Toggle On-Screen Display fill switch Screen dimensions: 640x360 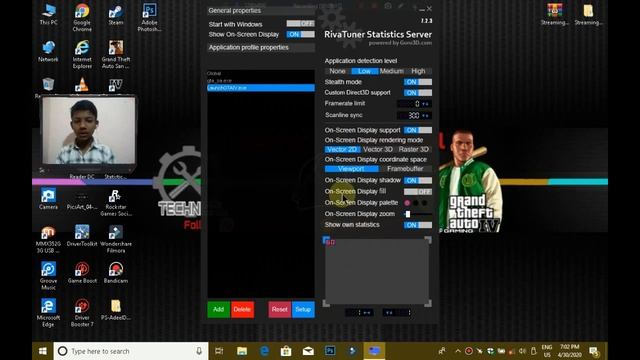[418, 191]
